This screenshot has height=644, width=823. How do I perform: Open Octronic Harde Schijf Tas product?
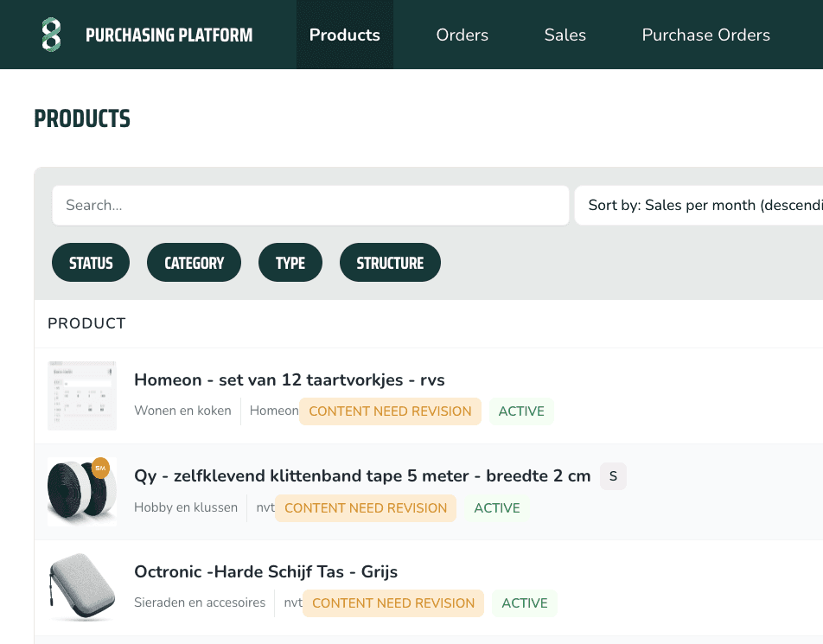(x=265, y=571)
